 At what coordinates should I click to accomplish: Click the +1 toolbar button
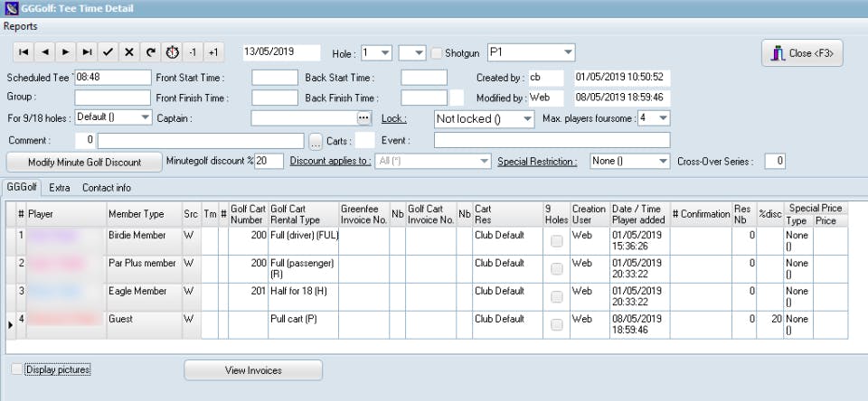click(213, 52)
